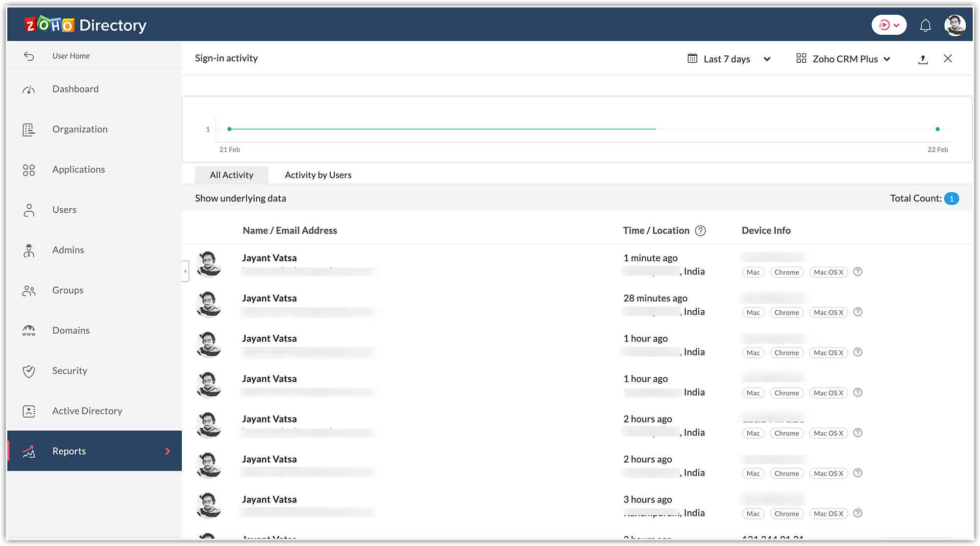The height and width of the screenshot is (546, 980).
Task: Click the Domains www icon
Action: [29, 331]
